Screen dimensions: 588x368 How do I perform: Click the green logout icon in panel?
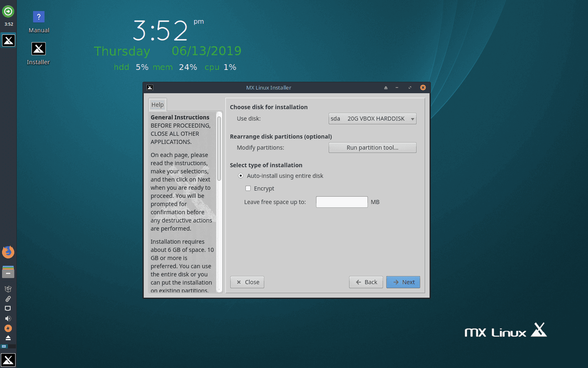[8, 11]
